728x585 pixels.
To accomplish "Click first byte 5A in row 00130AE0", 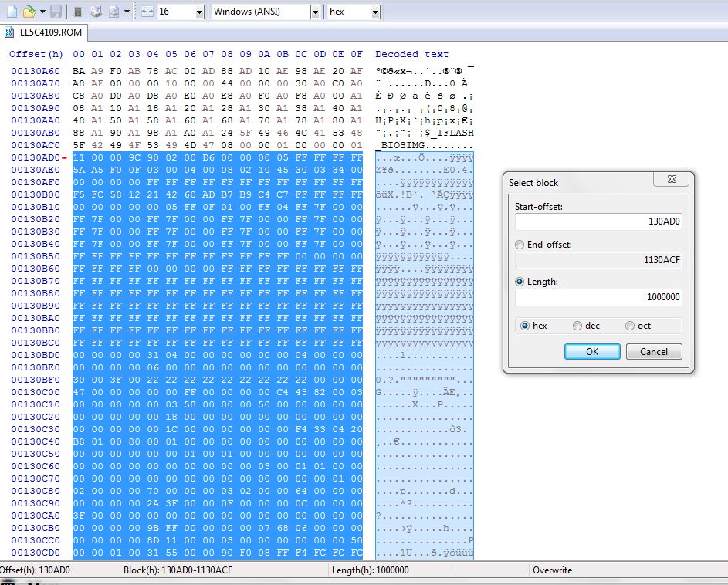I will click(x=79, y=170).
